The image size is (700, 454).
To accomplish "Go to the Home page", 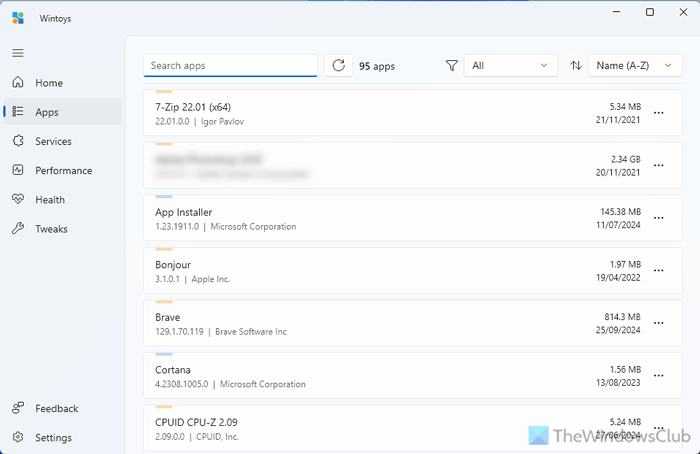I will [49, 83].
